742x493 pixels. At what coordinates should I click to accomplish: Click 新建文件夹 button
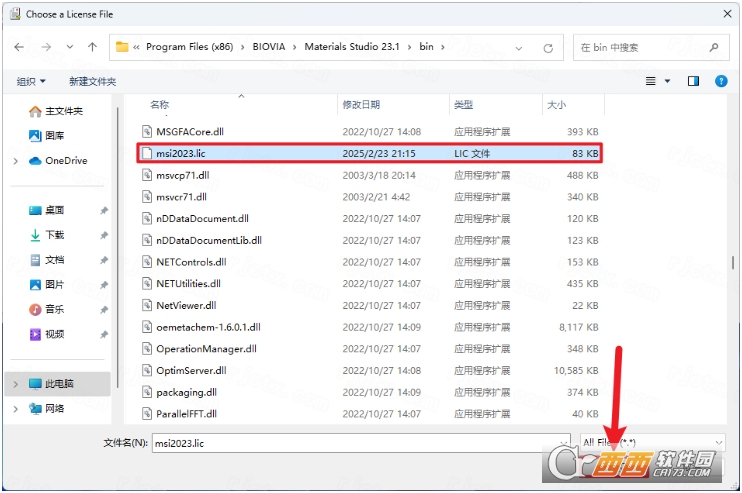tap(92, 81)
